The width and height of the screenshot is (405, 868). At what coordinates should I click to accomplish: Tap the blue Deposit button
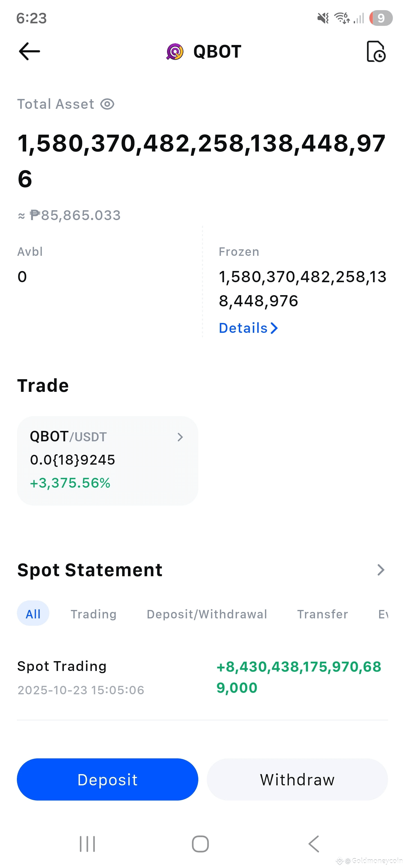[x=107, y=779]
